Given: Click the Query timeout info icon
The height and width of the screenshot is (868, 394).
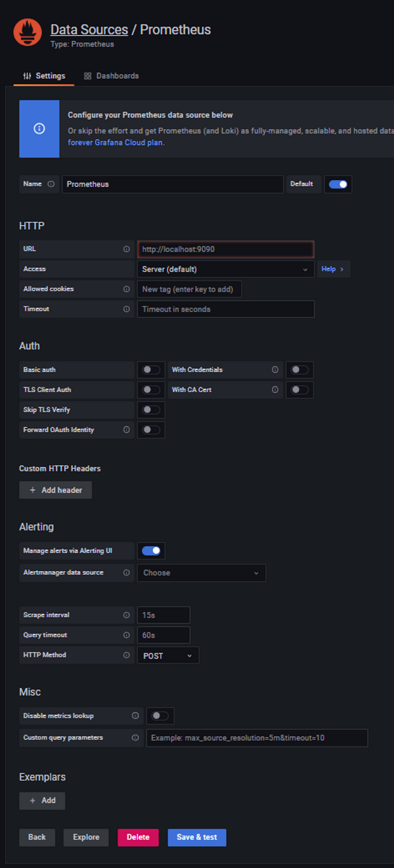Looking at the screenshot, I should (x=127, y=635).
